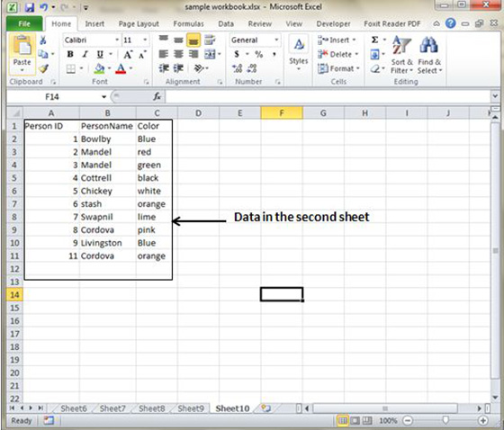Expand the formula bar chevron
Viewport: 504px width, 430px height.
click(x=495, y=95)
